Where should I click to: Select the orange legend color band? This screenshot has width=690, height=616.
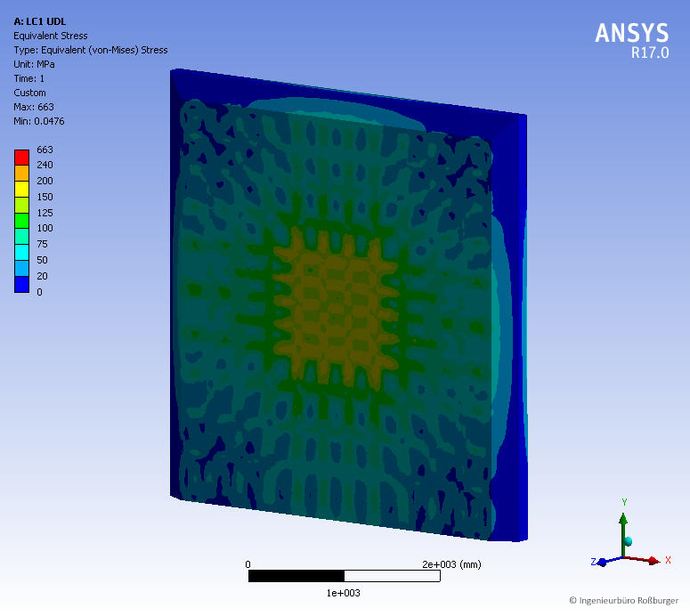tap(21, 173)
